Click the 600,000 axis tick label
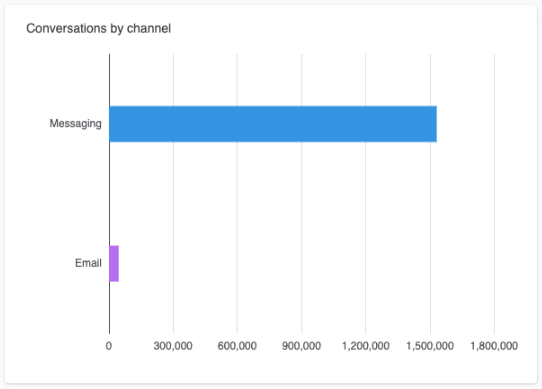542x389 pixels. [x=237, y=346]
